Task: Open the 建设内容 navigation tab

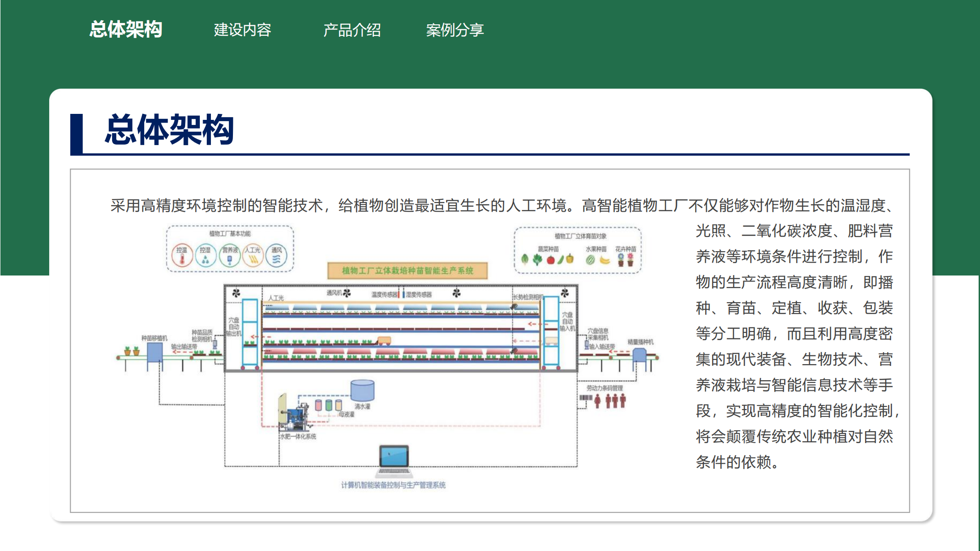Action: click(x=242, y=30)
